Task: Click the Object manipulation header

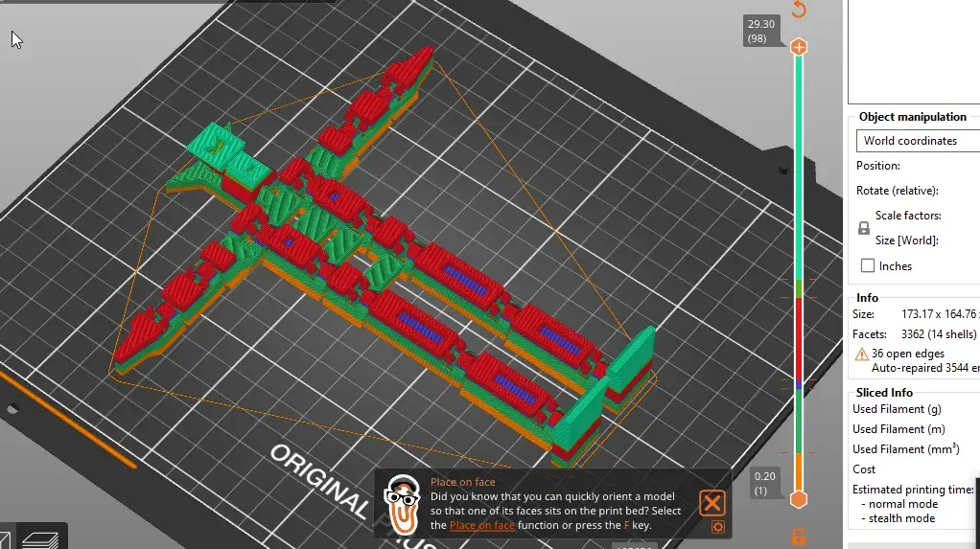Action: (x=913, y=117)
